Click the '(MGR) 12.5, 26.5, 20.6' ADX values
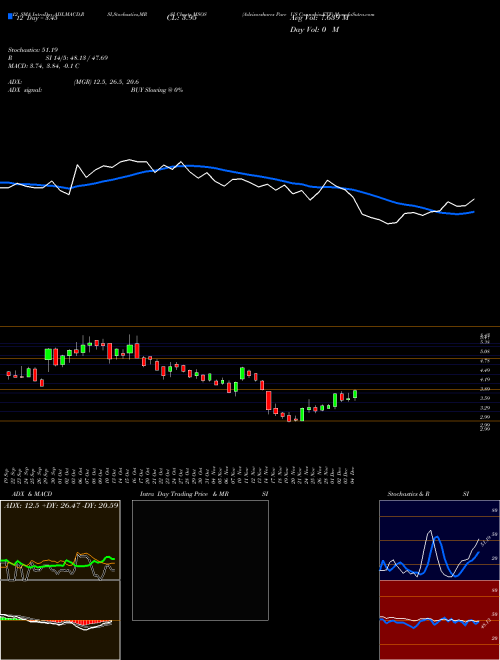The height and width of the screenshot is (660, 500). 106,82
